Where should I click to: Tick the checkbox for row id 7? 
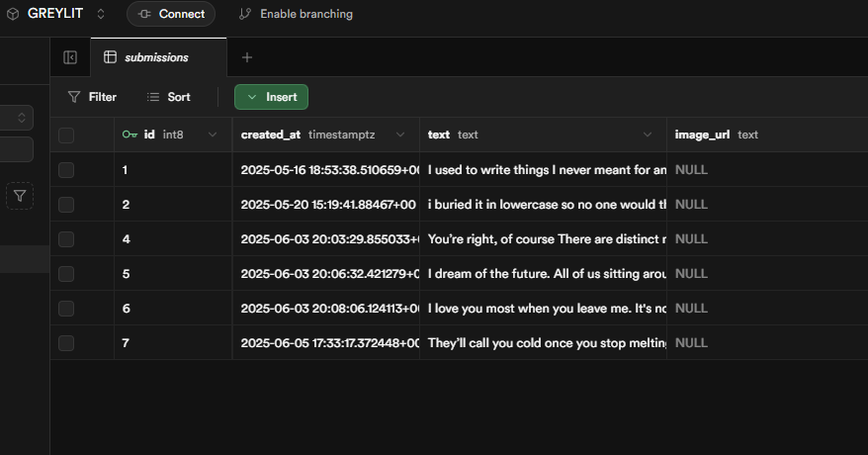click(x=66, y=343)
